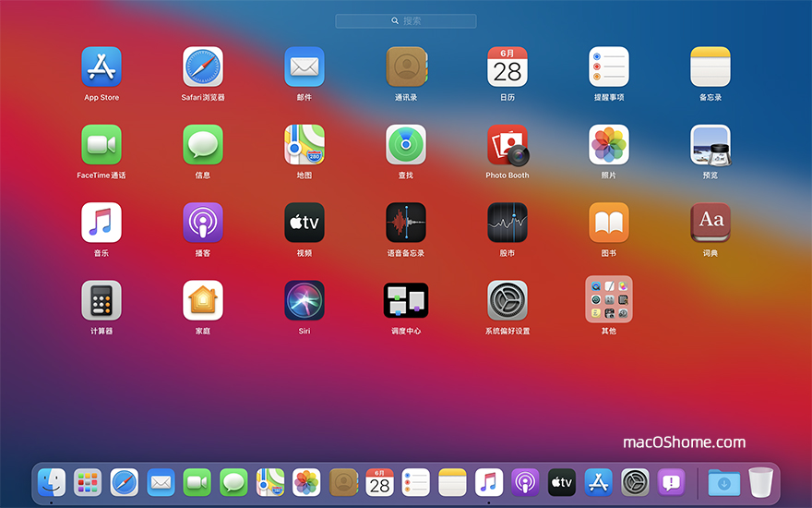Open 通讯录 in the Launchpad grid
Image resolution: width=812 pixels, height=508 pixels.
coord(406,67)
